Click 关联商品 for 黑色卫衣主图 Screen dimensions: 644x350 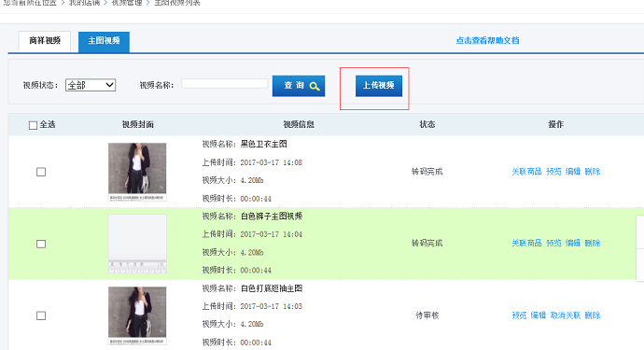[526, 172]
